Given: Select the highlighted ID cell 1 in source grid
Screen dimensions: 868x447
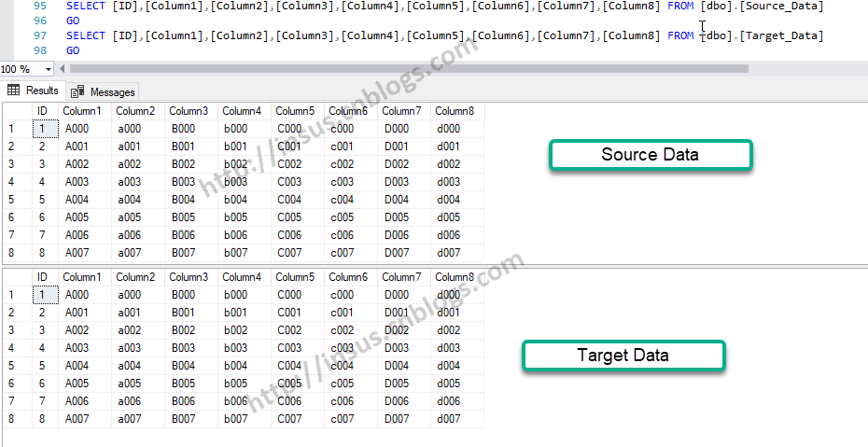Looking at the screenshot, I should [42, 129].
